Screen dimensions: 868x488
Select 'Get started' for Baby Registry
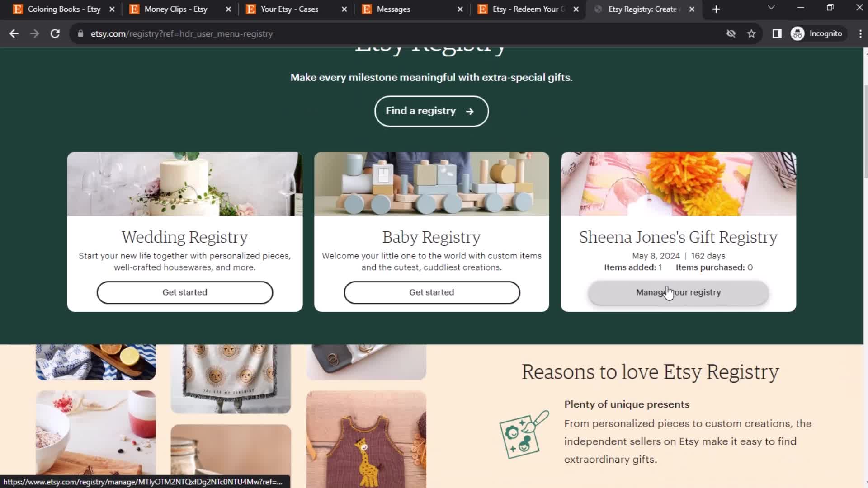click(432, 292)
